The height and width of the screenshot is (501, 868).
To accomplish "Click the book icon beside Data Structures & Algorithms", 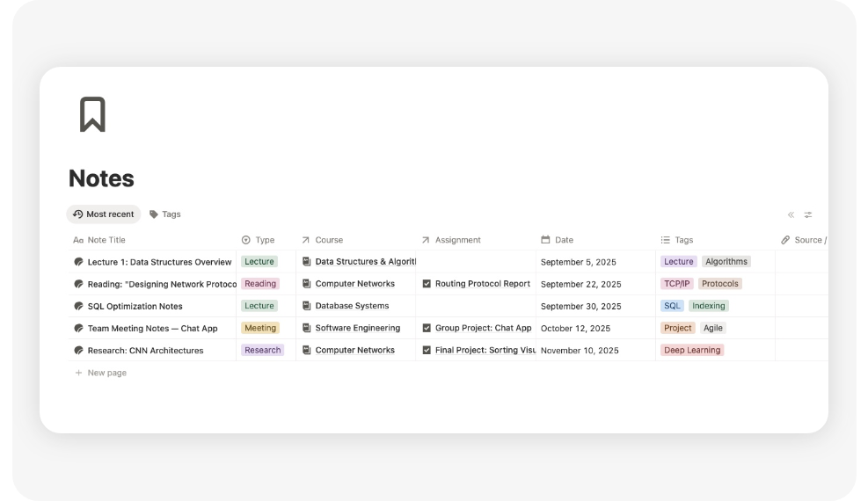I will (x=306, y=262).
